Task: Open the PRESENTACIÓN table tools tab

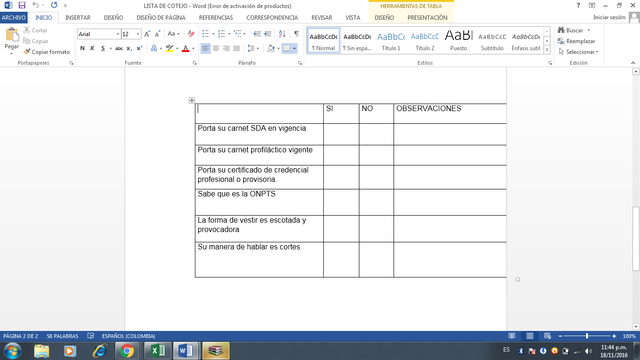Action: 427,18
